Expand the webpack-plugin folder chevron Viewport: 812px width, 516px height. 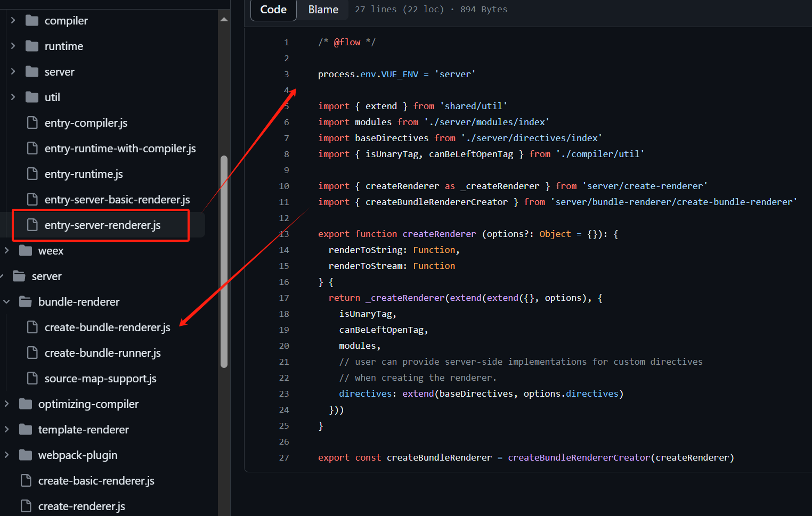(6, 455)
